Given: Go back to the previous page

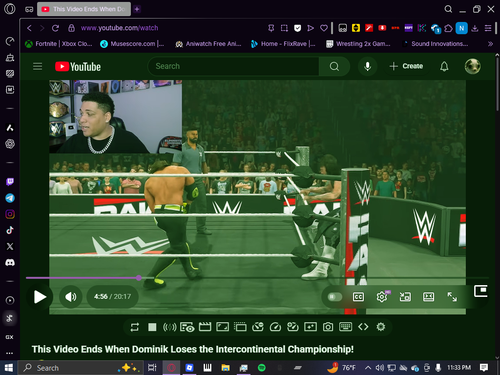Looking at the screenshot, I should point(29,28).
